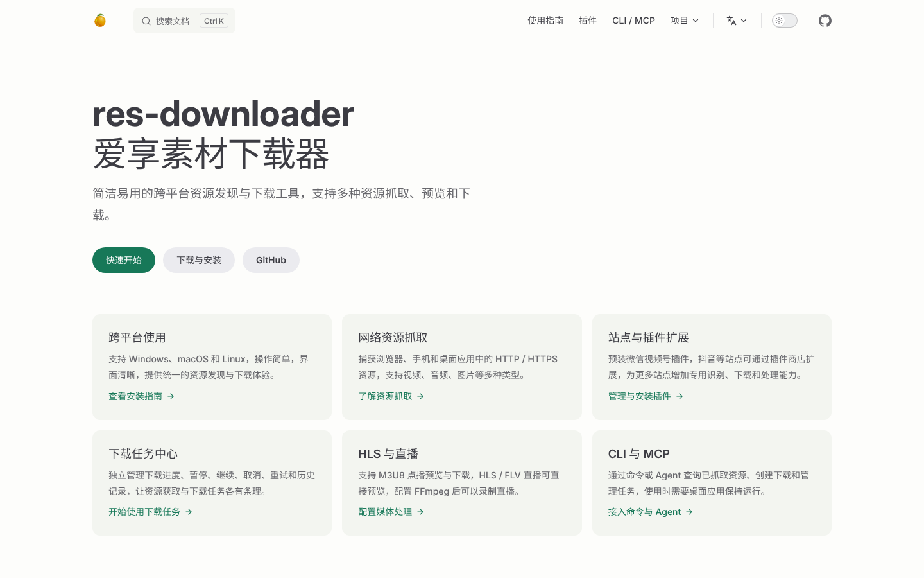Click the 网络资源抓取 card title
This screenshot has height=578, width=924.
(x=393, y=338)
